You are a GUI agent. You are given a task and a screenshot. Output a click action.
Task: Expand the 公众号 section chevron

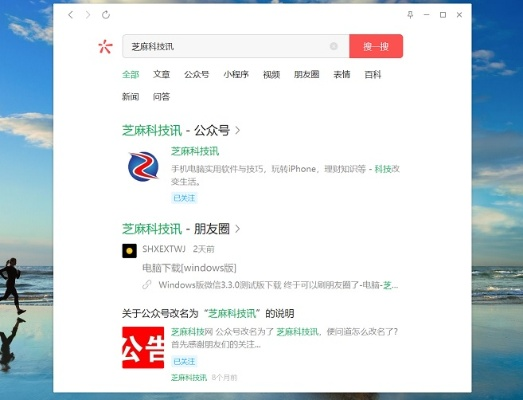click(x=237, y=130)
